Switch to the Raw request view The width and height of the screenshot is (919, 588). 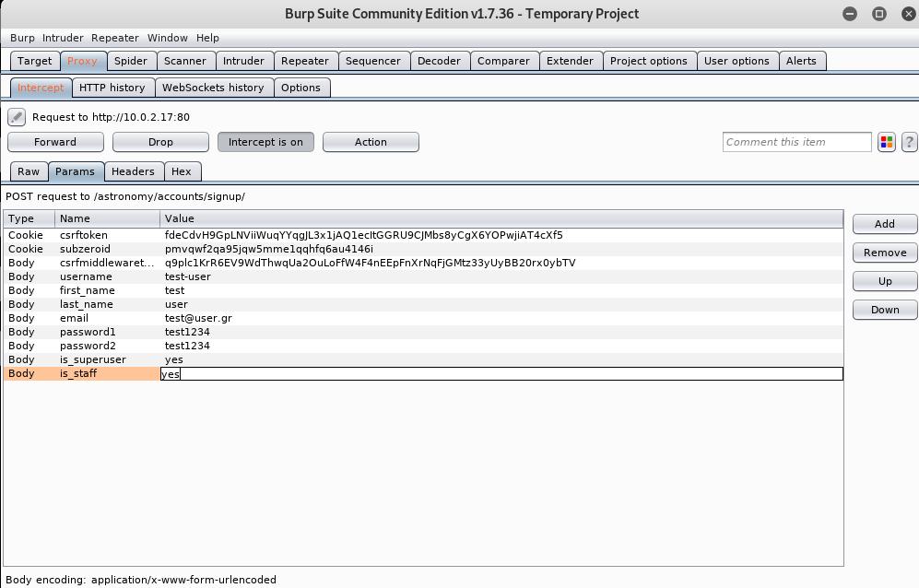(29, 171)
